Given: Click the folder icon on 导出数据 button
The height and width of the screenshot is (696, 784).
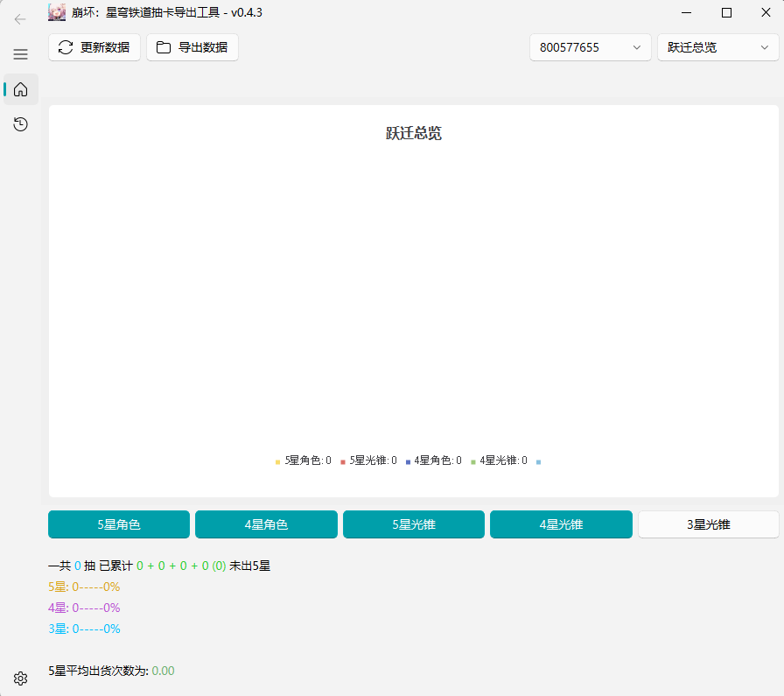Looking at the screenshot, I should [163, 47].
